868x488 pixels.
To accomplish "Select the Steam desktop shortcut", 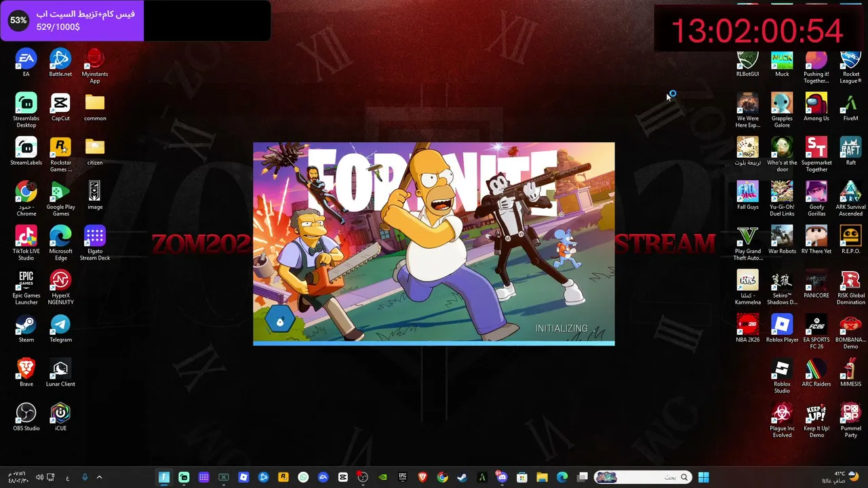I will pyautogui.click(x=26, y=328).
